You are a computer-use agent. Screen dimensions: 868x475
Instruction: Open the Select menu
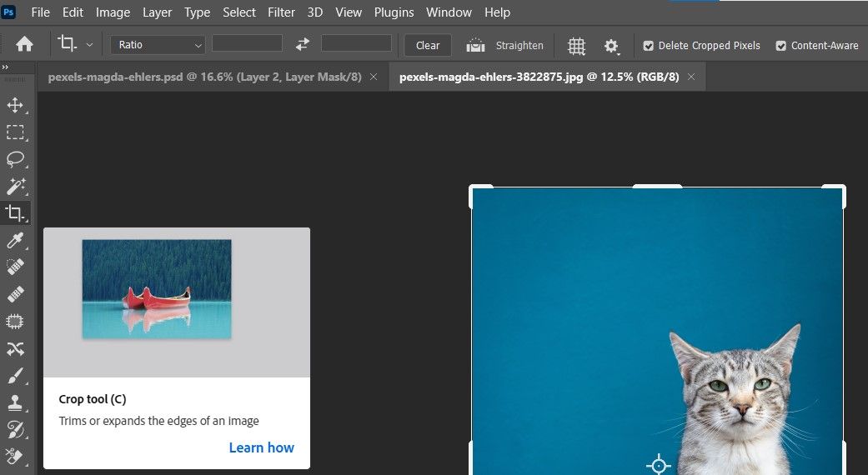coord(239,12)
